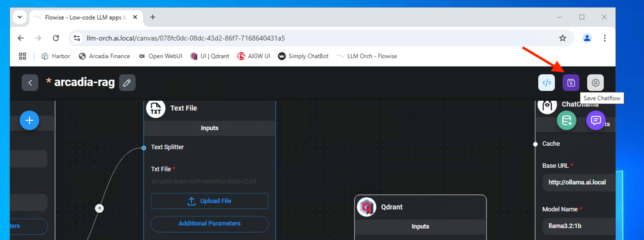The image size is (644, 240).
Task: Click the pencil icon to rename arcadia-rag
Action: pos(127,83)
